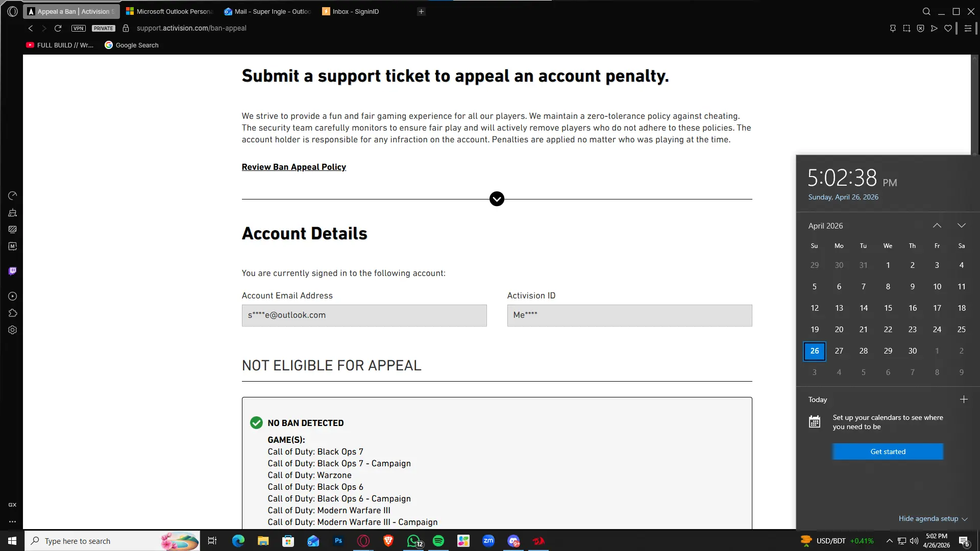Image resolution: width=980 pixels, height=551 pixels.
Task: Click the PRIVATE mode badge
Action: tap(104, 29)
